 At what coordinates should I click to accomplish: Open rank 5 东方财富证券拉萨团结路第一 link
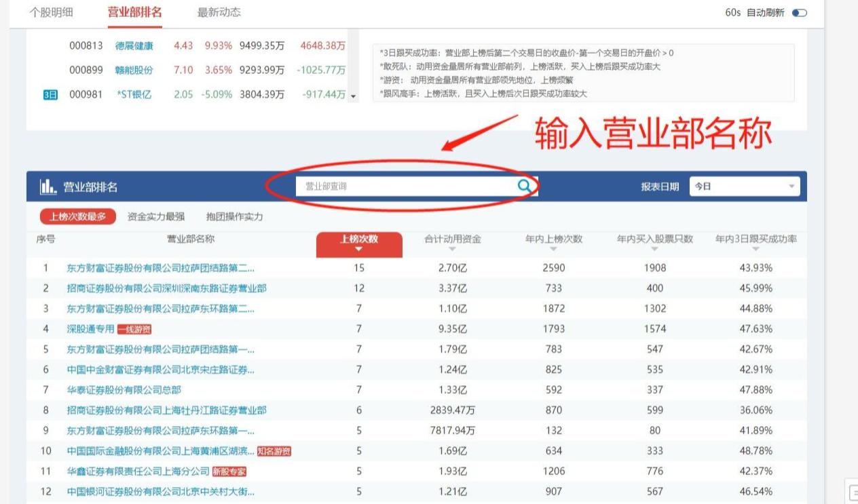[x=161, y=349]
